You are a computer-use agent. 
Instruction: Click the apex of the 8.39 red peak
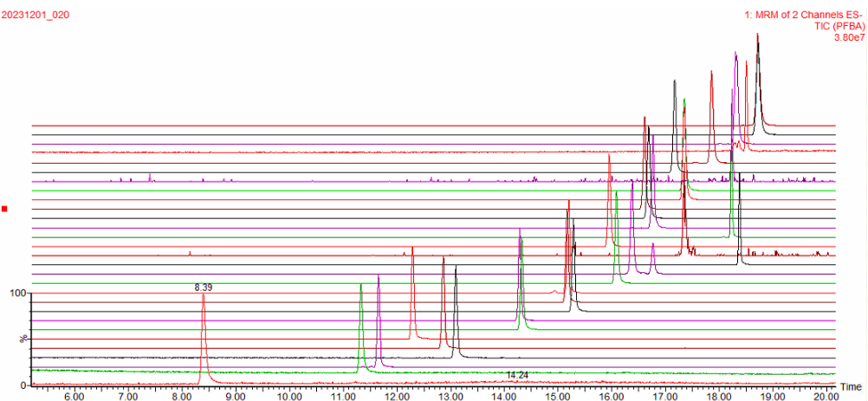click(x=203, y=295)
